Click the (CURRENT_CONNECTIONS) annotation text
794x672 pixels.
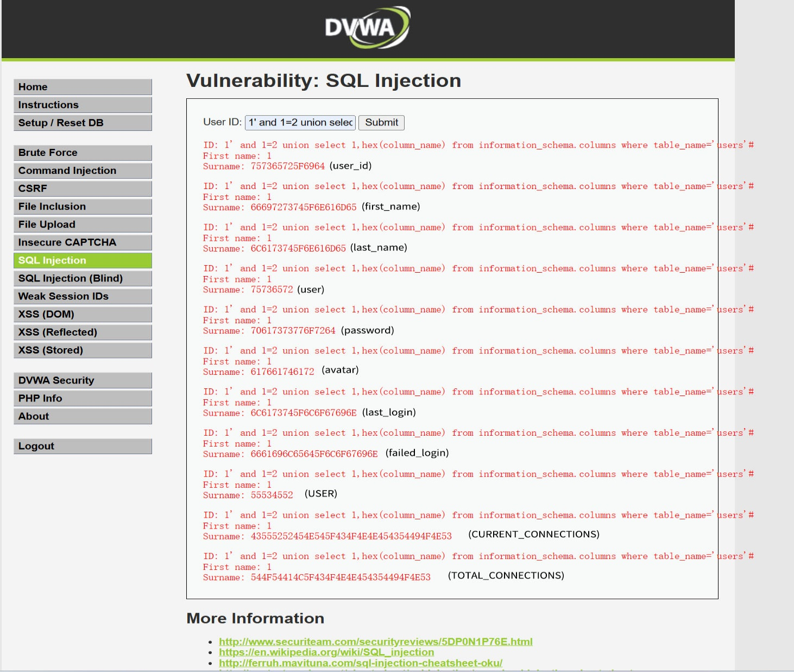click(534, 535)
